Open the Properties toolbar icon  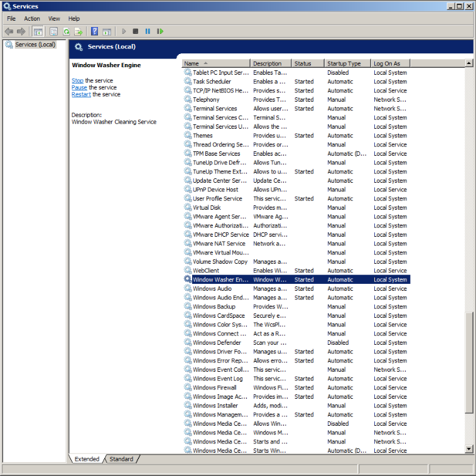tap(54, 31)
